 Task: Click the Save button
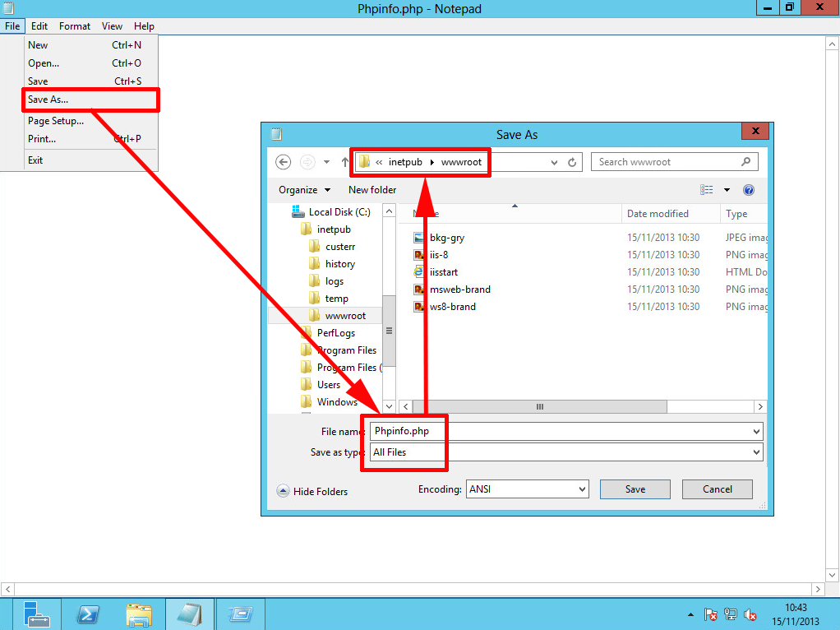pyautogui.click(x=635, y=489)
